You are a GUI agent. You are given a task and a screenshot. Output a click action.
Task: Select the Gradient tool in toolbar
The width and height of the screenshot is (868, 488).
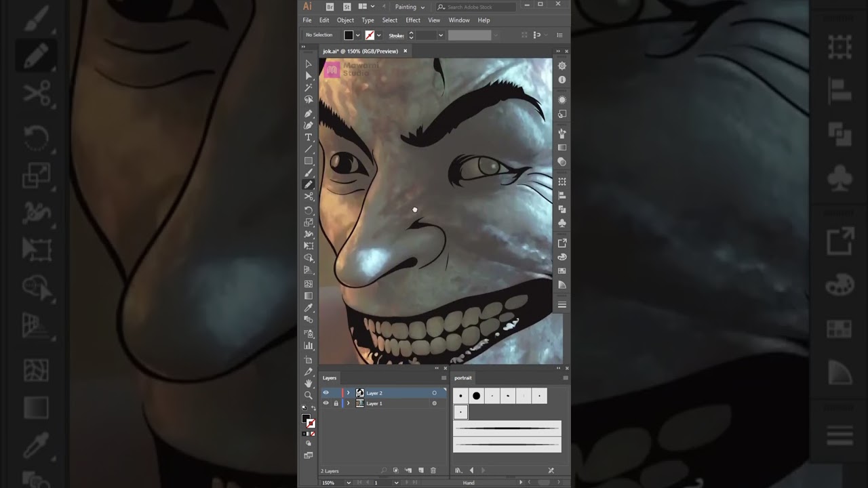pyautogui.click(x=309, y=296)
